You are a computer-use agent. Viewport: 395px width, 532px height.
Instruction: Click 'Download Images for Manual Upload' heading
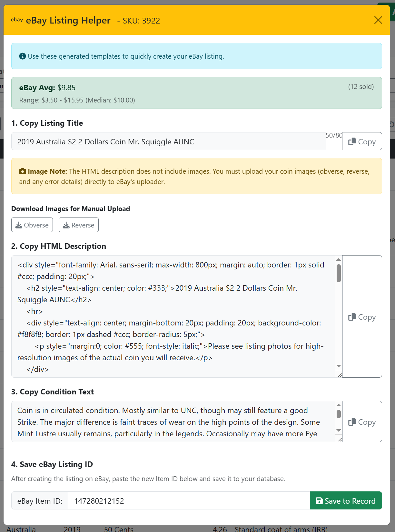click(x=71, y=209)
